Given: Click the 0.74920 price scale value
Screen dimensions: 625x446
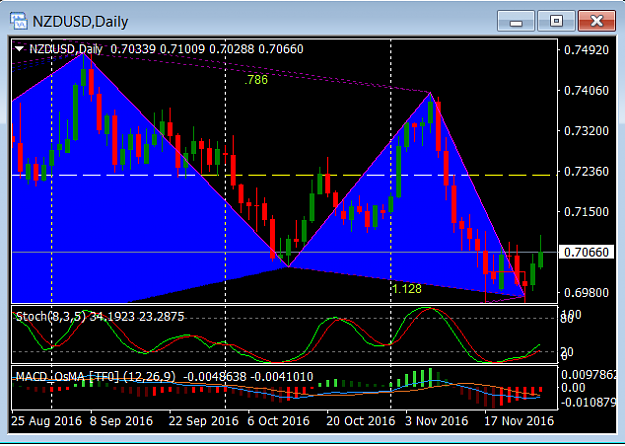Looking at the screenshot, I should point(586,50).
